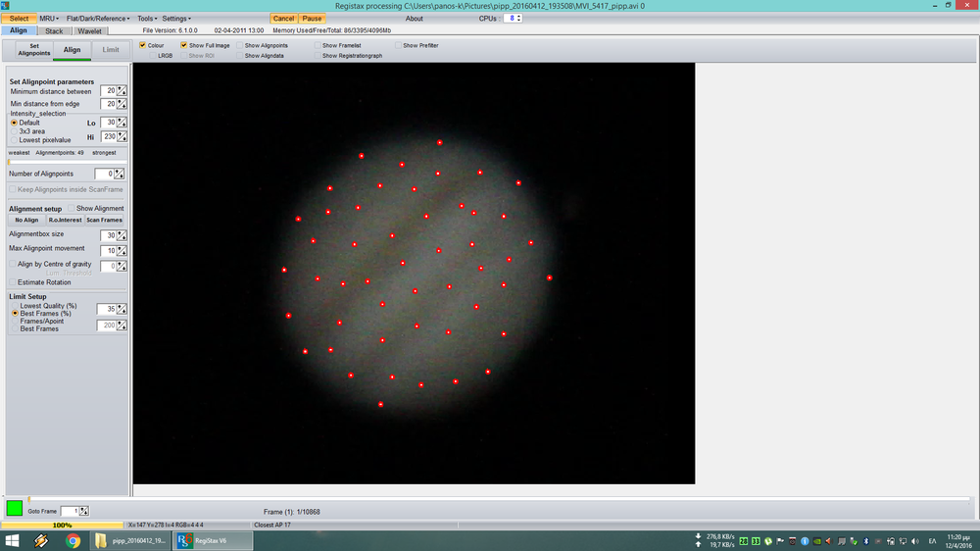Open Winamp from the taskbar
This screenshot has width=980, height=551.
click(42, 540)
